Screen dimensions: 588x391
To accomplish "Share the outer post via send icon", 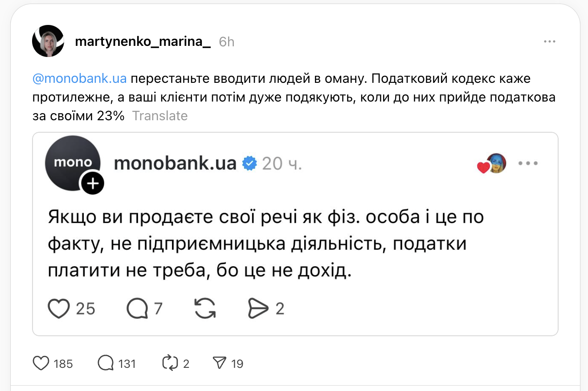I will click(220, 363).
